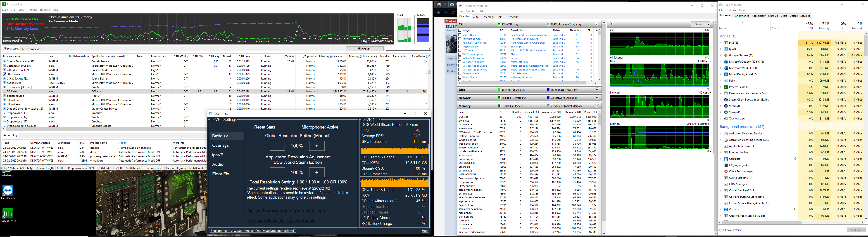Click the Bonjour Service icon in Task Manager
Screen dimensions: 868x237
point(726,153)
